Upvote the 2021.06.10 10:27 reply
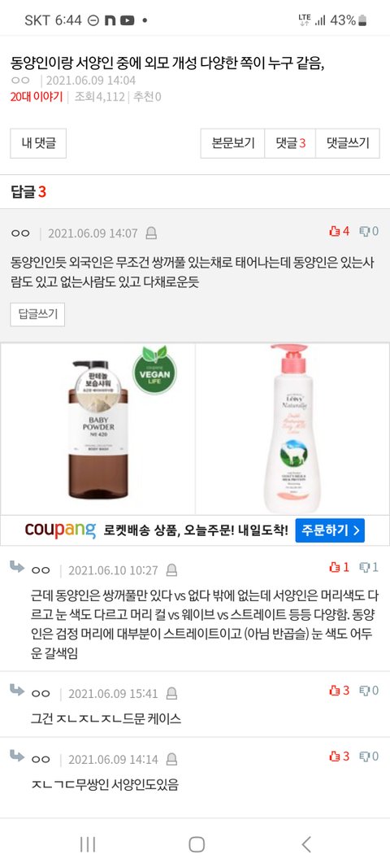The height and width of the screenshot is (868, 390). pos(339,567)
